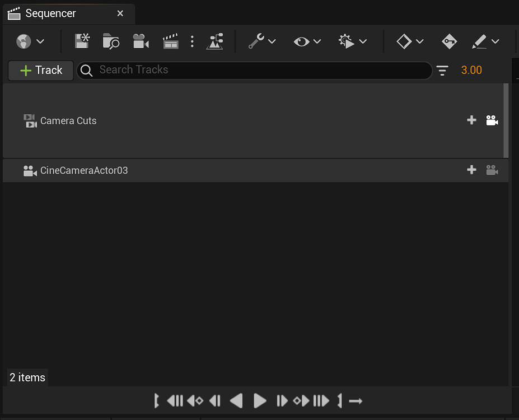Image resolution: width=519 pixels, height=420 pixels.
Task: Click the World globe icon
Action: 24,41
